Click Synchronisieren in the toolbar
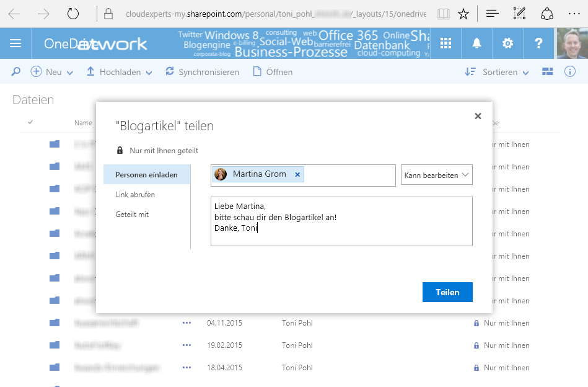Viewport: 588px width, 387px height. point(202,72)
